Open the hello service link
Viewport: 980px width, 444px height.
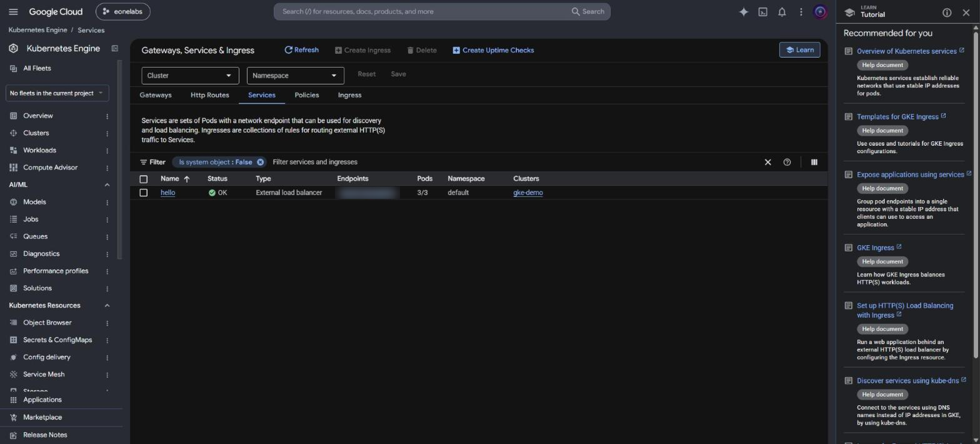click(167, 193)
